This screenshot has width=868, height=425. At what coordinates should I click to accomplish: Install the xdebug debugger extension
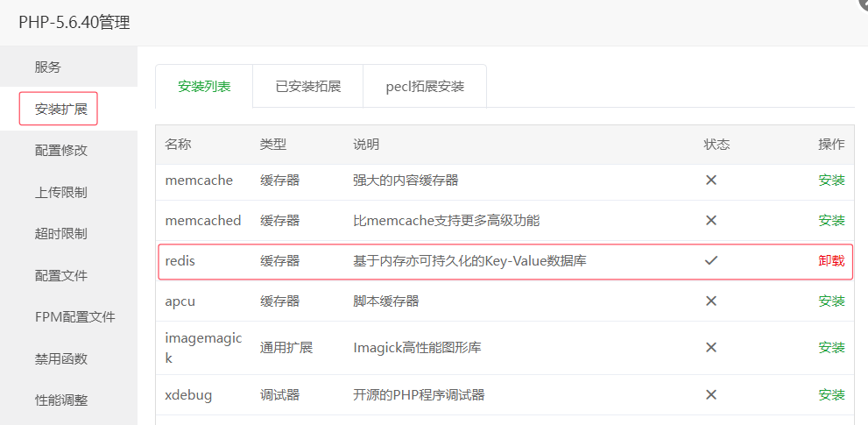(x=831, y=394)
